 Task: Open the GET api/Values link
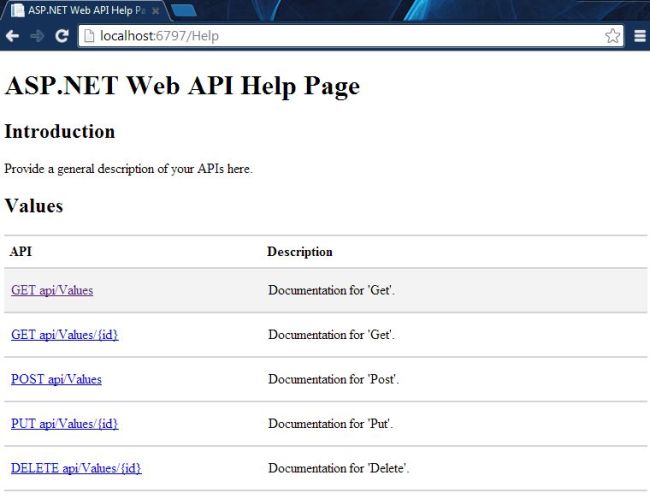[x=52, y=290]
